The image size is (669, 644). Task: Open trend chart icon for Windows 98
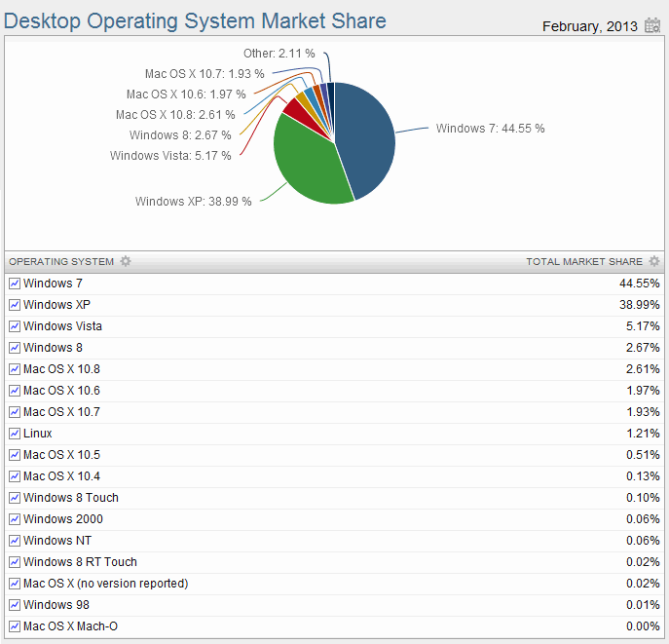[15, 605]
